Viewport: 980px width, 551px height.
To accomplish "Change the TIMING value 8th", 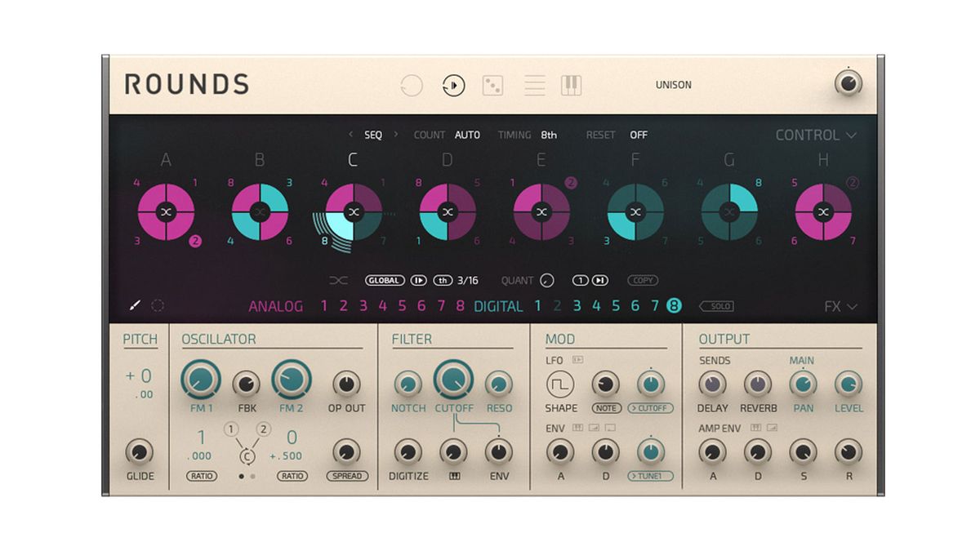I will click(x=549, y=135).
